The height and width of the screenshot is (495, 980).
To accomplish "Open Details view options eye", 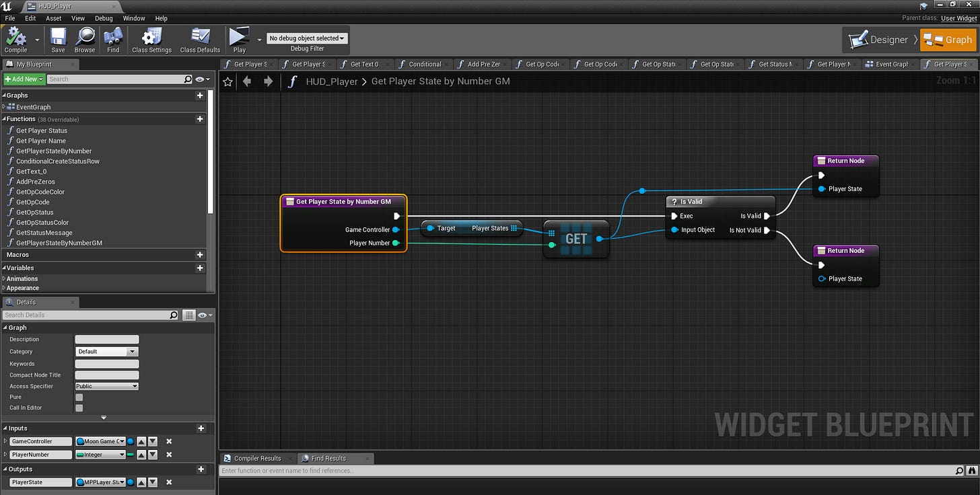I will click(205, 315).
